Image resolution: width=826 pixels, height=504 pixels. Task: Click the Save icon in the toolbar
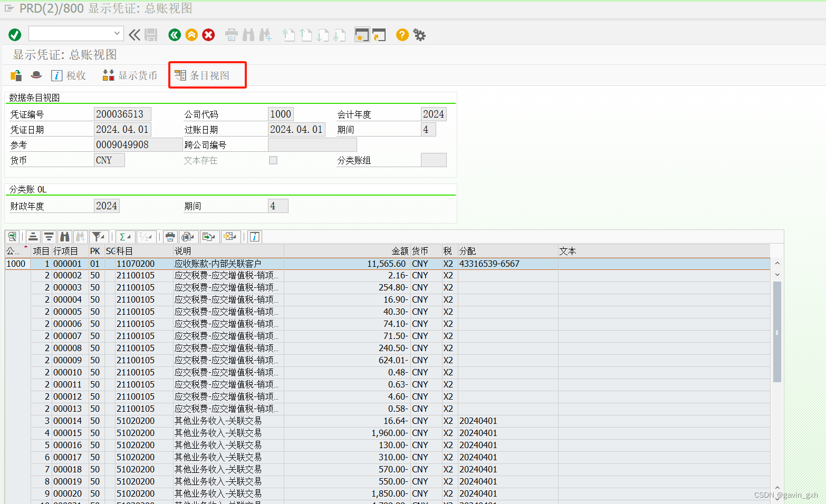pyautogui.click(x=151, y=35)
